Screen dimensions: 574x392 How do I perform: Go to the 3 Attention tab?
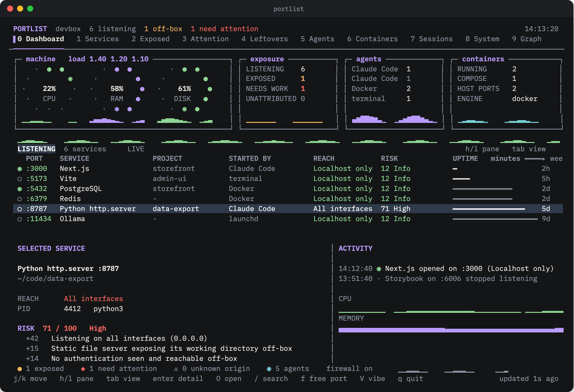tap(206, 39)
